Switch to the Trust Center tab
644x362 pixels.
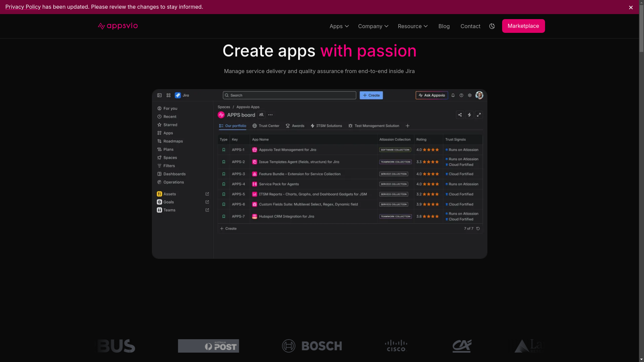coord(266,126)
